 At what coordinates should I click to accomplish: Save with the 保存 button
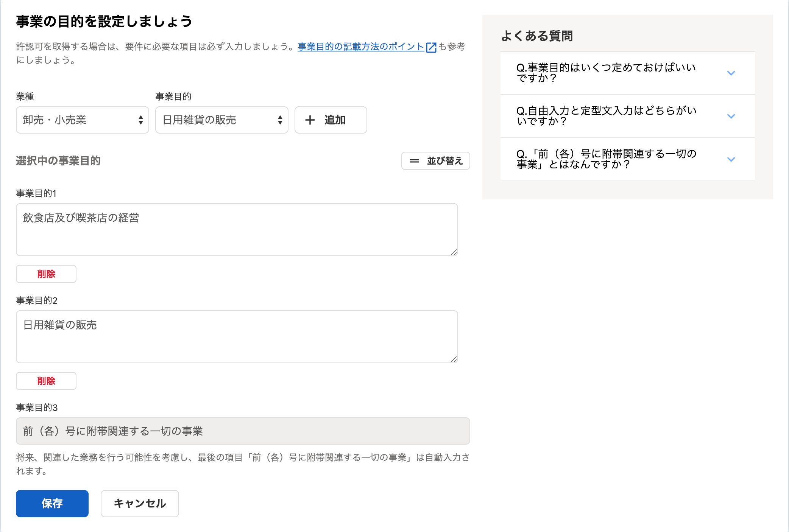pos(52,504)
